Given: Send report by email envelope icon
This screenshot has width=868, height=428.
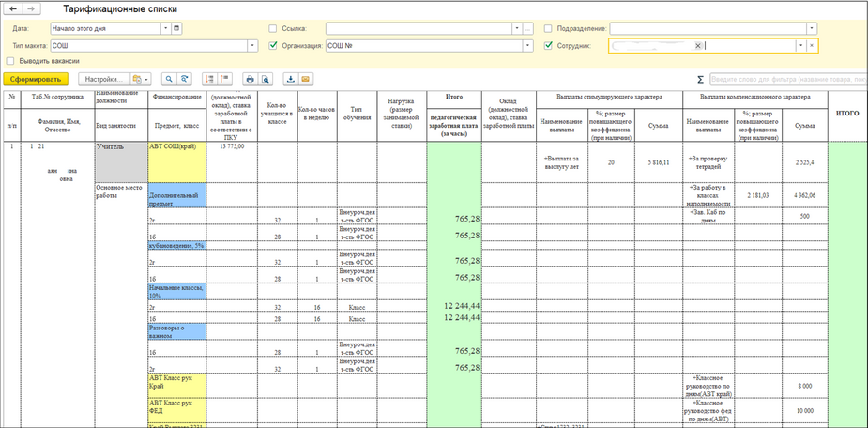Looking at the screenshot, I should click(306, 80).
